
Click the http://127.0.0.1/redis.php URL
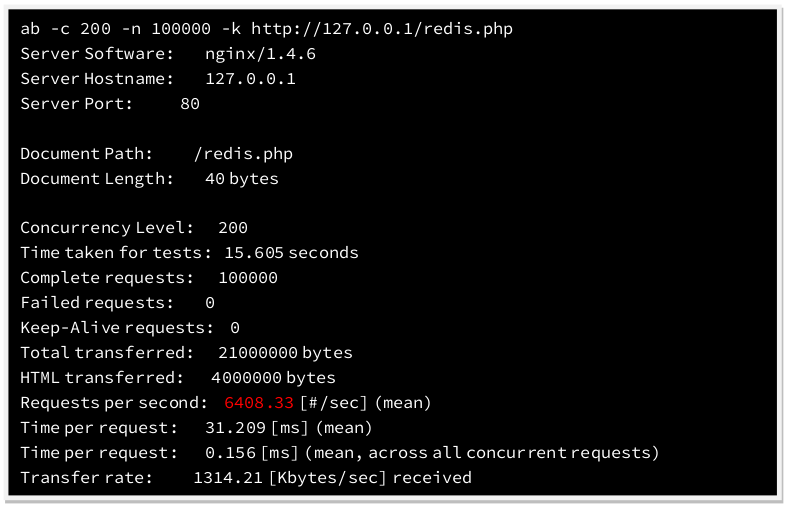(x=381, y=28)
